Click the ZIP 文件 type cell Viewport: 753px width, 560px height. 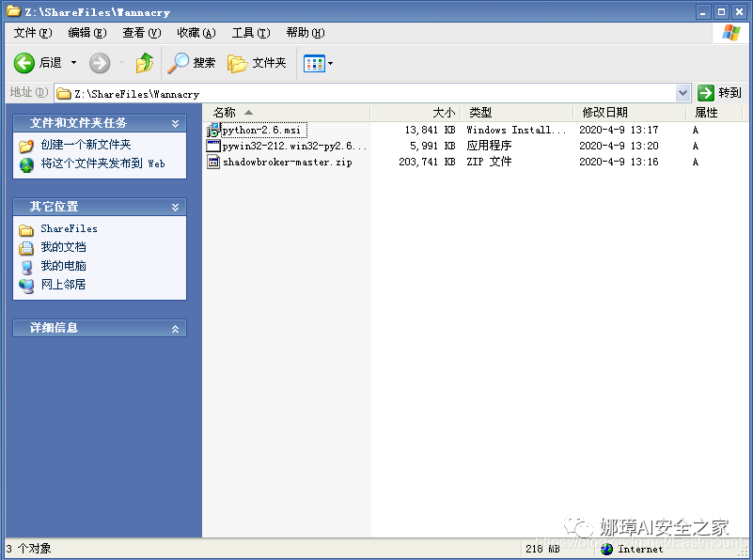(x=489, y=162)
